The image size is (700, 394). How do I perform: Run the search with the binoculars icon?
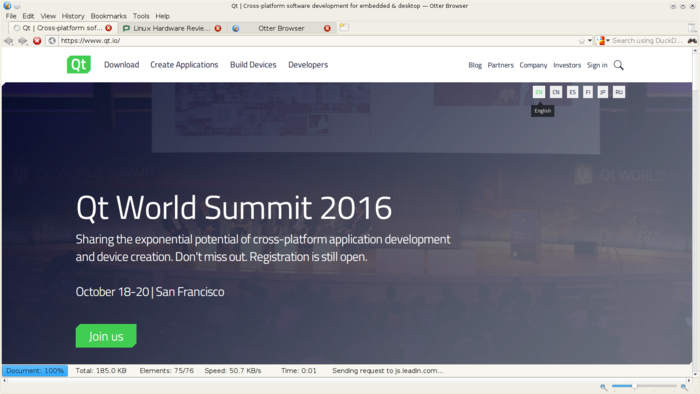tap(692, 41)
